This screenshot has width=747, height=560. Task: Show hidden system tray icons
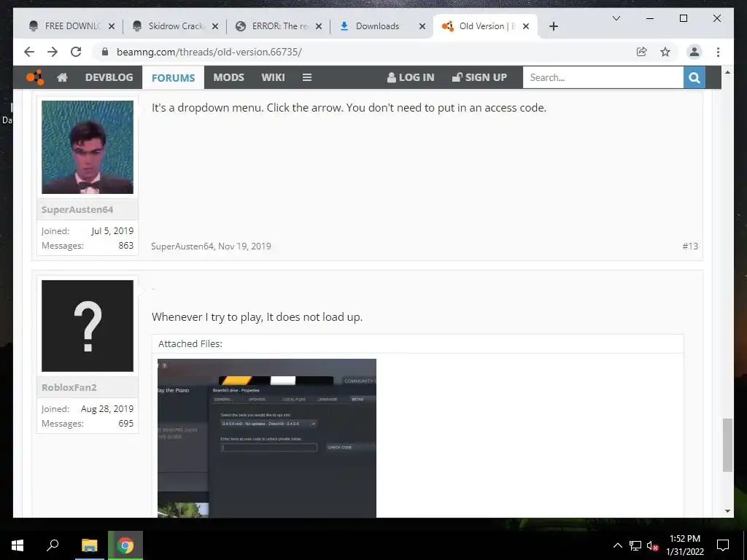(617, 545)
